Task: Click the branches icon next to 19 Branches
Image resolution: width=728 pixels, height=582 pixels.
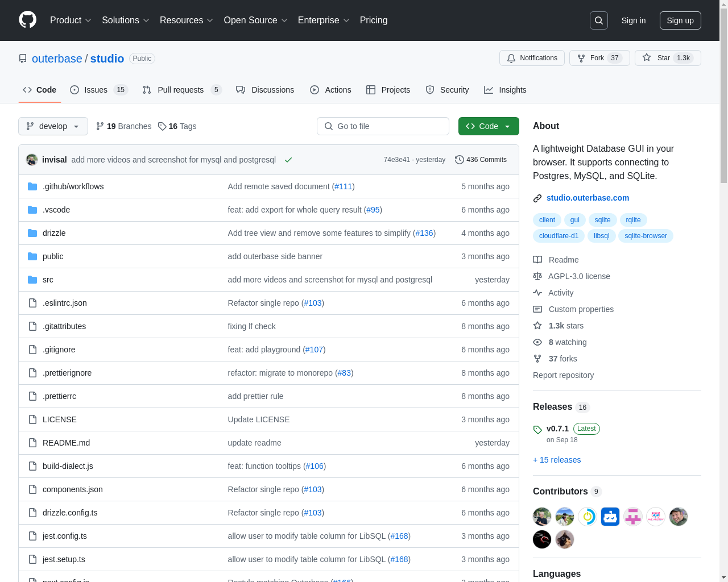Action: tap(100, 126)
